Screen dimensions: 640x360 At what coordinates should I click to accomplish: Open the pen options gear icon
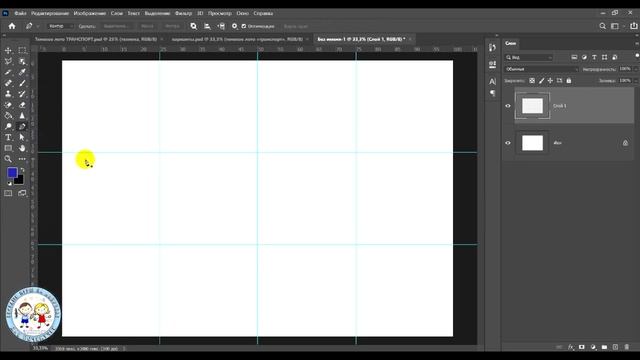pos(234,26)
